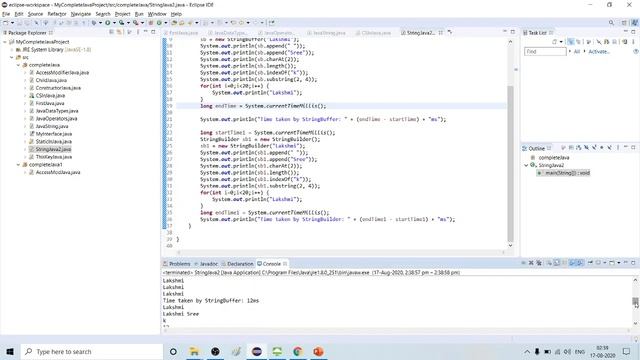Click the main toolbar Search flashlight icon
This screenshot has height=360, width=640.
click(190, 23)
